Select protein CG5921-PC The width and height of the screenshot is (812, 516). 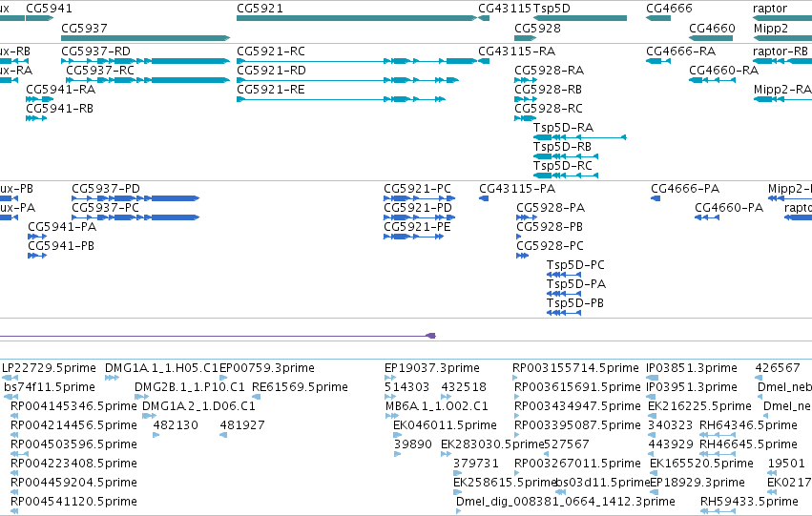[x=420, y=198]
